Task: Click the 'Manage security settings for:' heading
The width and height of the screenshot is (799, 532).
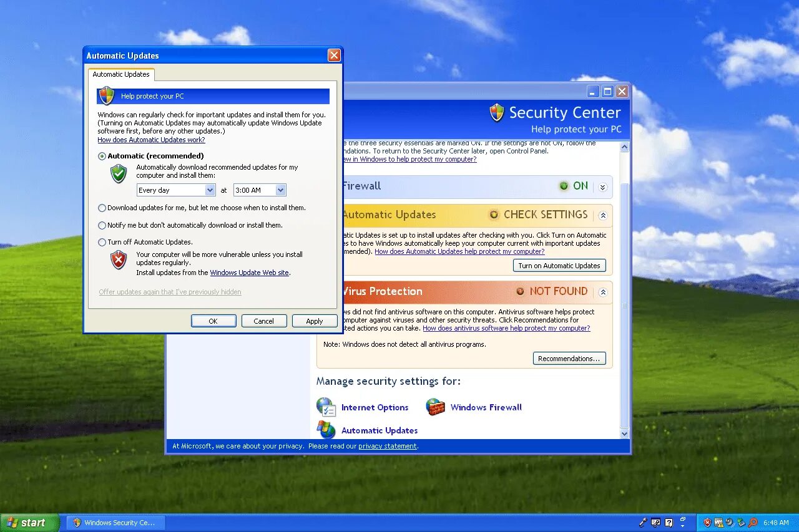Action: [388, 381]
